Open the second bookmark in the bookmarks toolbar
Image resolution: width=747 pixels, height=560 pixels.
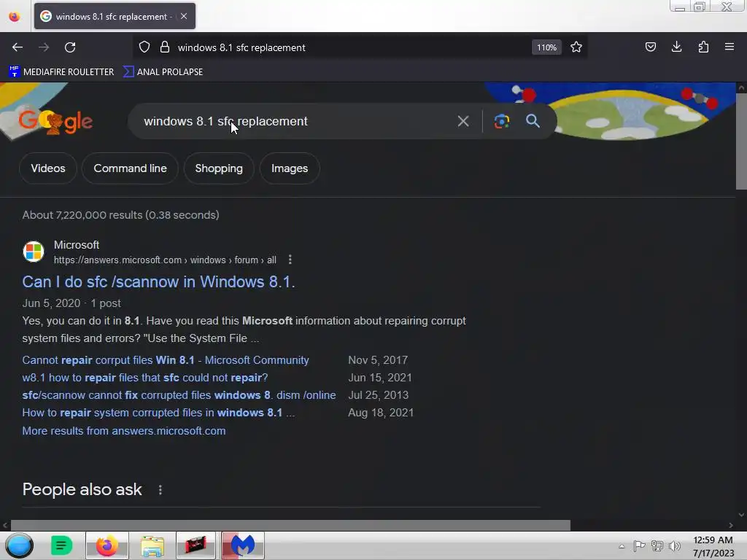coord(163,72)
